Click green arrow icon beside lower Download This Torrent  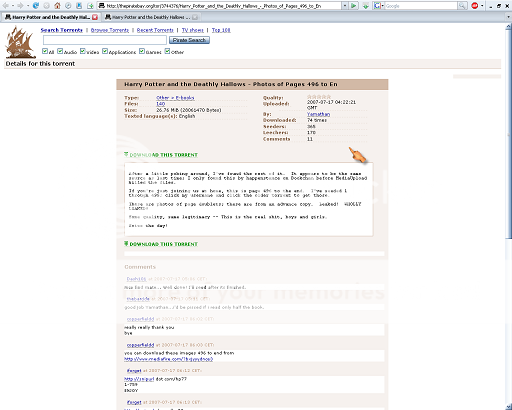[x=126, y=244]
